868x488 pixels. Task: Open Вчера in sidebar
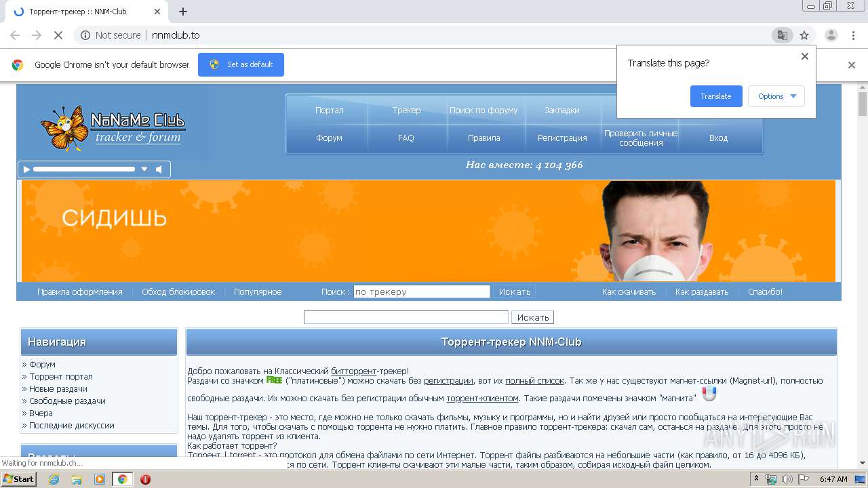(41, 413)
